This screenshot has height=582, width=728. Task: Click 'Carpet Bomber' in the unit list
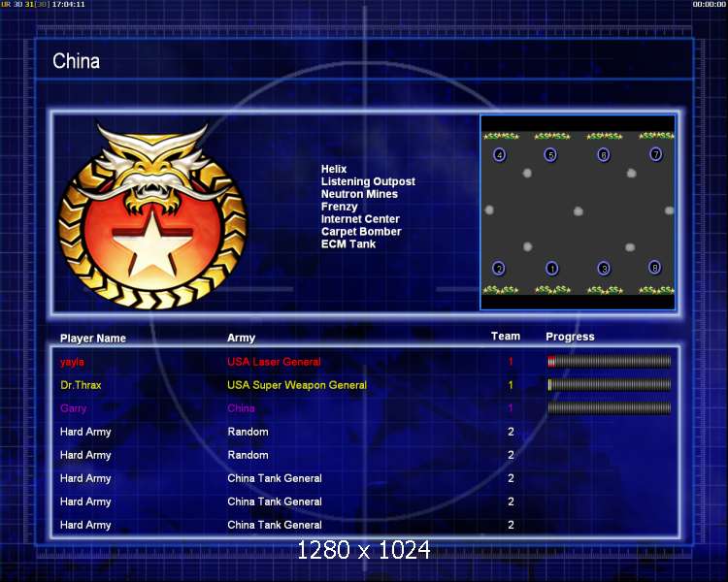pyautogui.click(x=361, y=232)
